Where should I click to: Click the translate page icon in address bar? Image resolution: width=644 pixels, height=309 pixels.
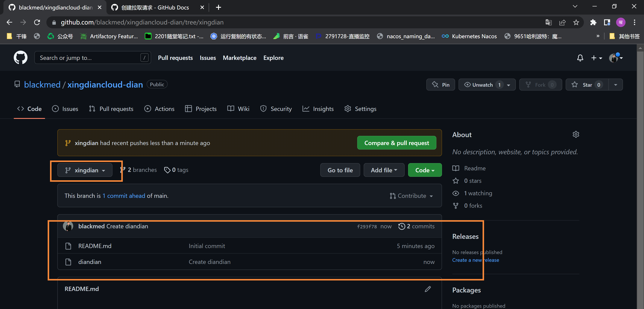point(548,22)
